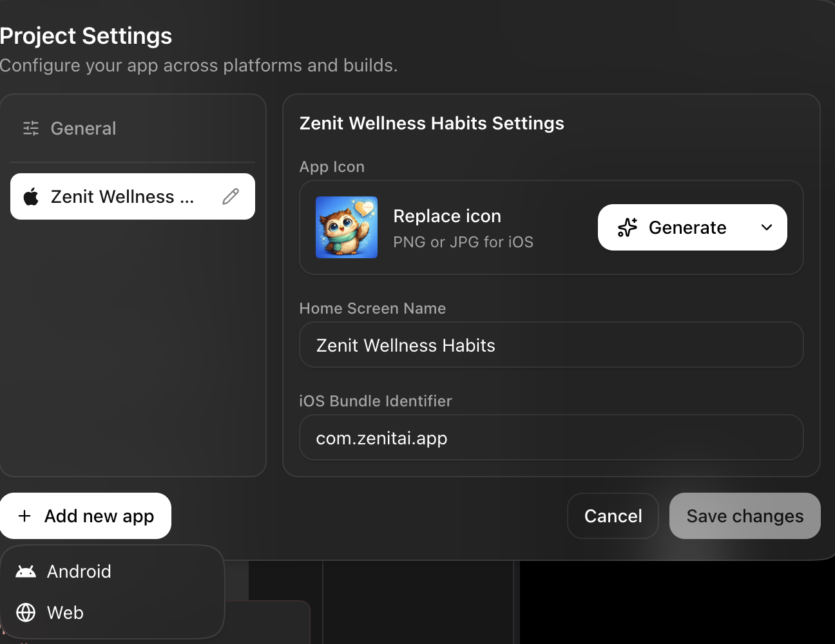This screenshot has width=835, height=644.
Task: Click the Add new app button
Action: click(86, 516)
